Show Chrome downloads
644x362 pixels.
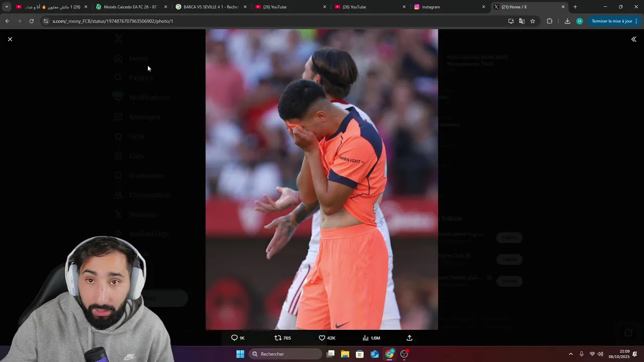point(568,21)
